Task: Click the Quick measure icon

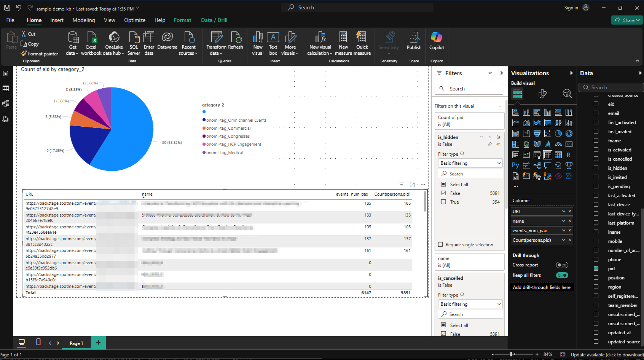Action: 362,43
